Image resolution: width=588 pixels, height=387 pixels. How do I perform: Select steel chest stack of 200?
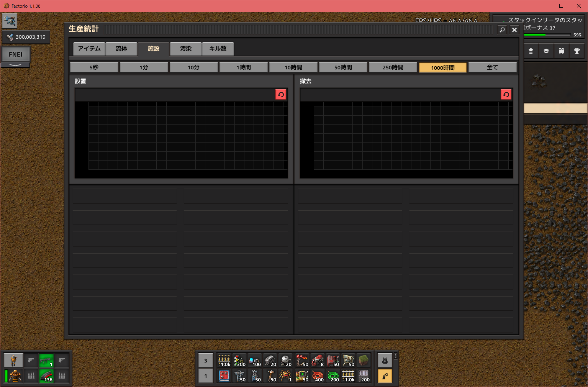(364, 376)
